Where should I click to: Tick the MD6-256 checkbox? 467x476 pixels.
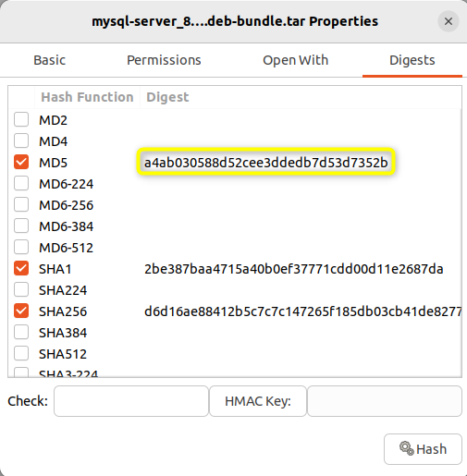(x=21, y=204)
